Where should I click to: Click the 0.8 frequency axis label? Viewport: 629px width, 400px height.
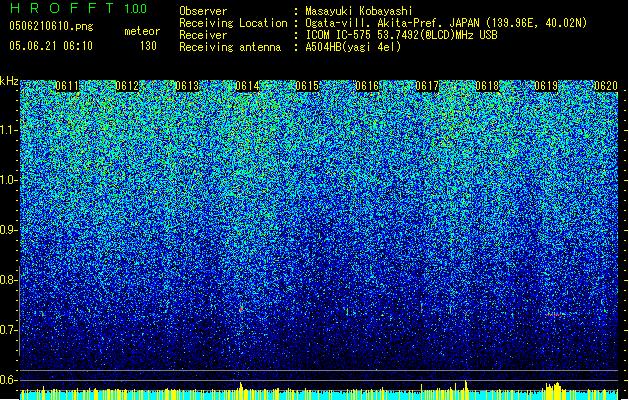[x=9, y=280]
